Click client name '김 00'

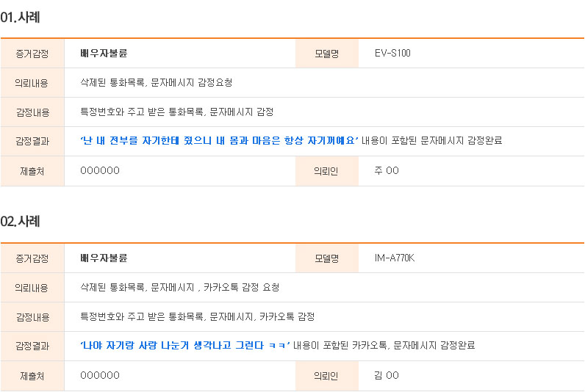pyautogui.click(x=387, y=375)
